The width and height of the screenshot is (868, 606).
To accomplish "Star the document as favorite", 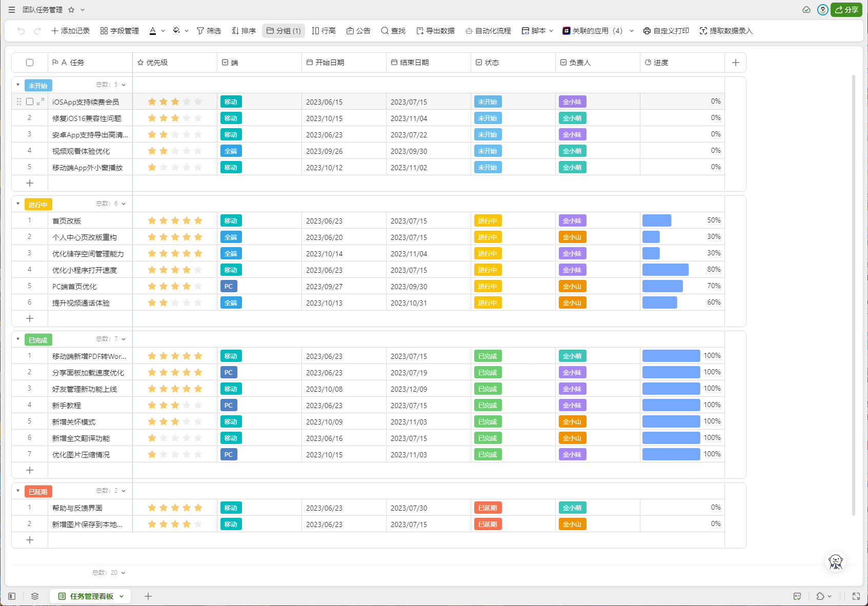I will 71,10.
